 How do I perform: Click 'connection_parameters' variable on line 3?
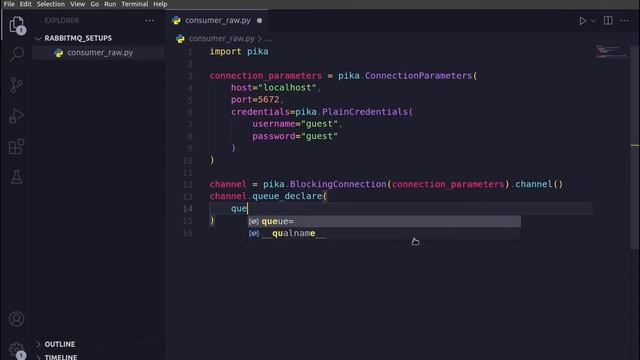(x=266, y=76)
